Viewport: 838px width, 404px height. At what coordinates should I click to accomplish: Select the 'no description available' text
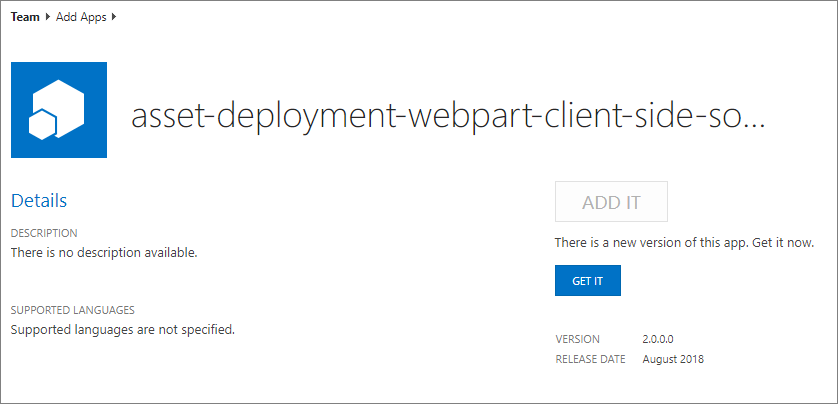click(x=104, y=252)
